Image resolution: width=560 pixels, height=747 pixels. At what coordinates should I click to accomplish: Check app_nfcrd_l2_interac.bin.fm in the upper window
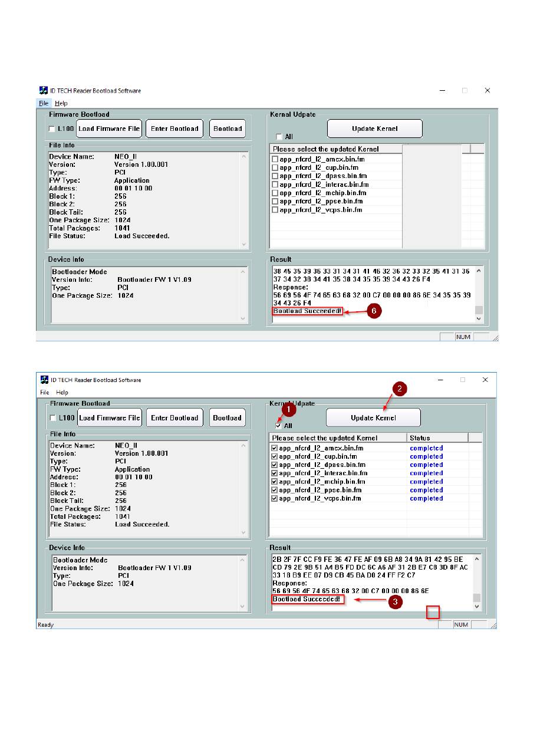275,185
